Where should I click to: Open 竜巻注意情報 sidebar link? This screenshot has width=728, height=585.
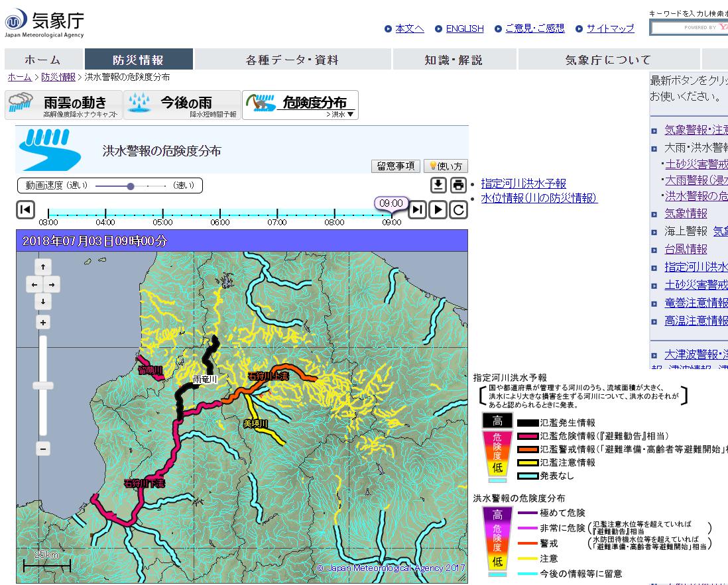[x=696, y=303]
